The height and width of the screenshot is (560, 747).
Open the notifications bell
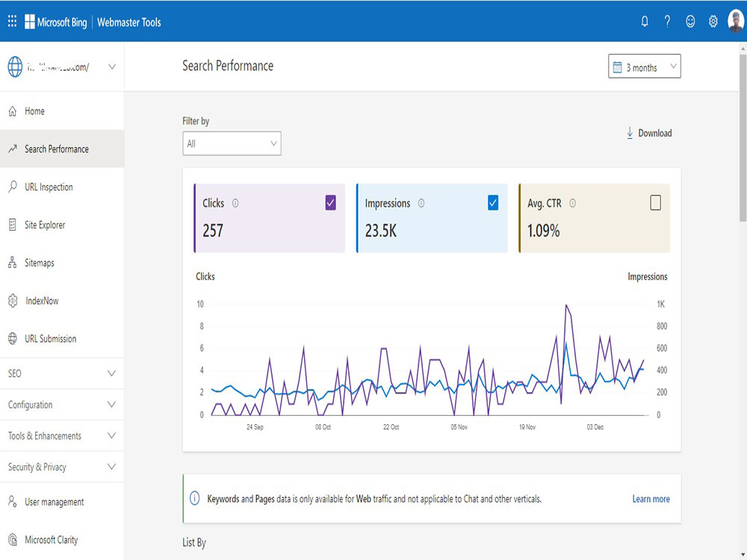point(645,22)
